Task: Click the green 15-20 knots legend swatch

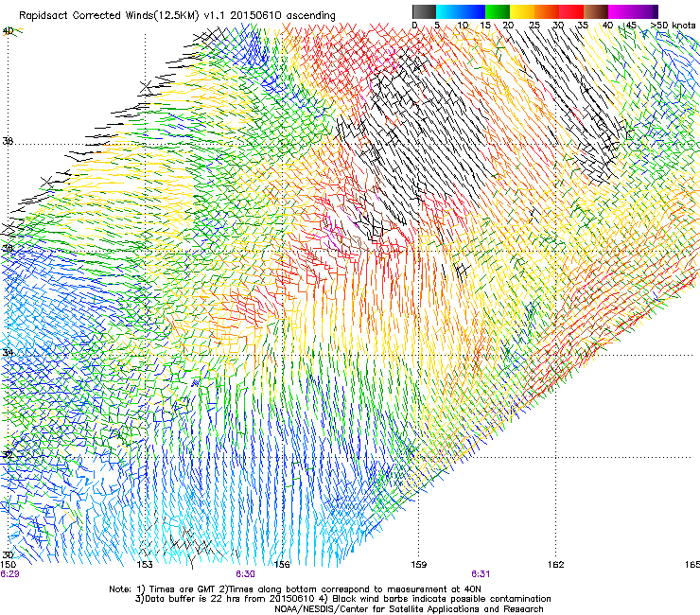Action: click(x=498, y=11)
